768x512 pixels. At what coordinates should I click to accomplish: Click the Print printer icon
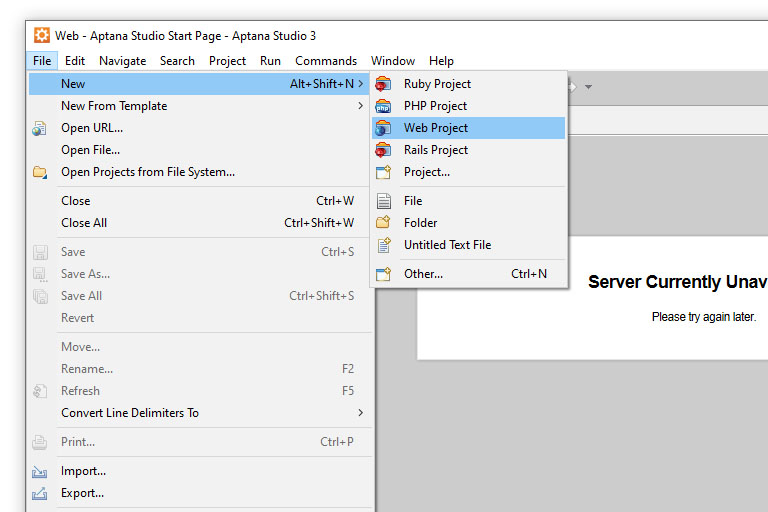coord(40,442)
